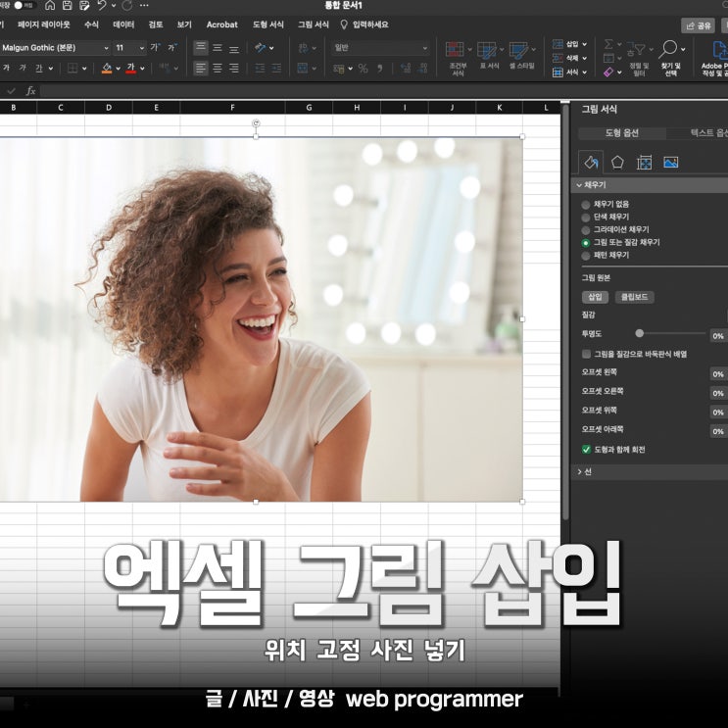Select the Effects pentagon tab icon
The image size is (728, 728).
tap(617, 162)
